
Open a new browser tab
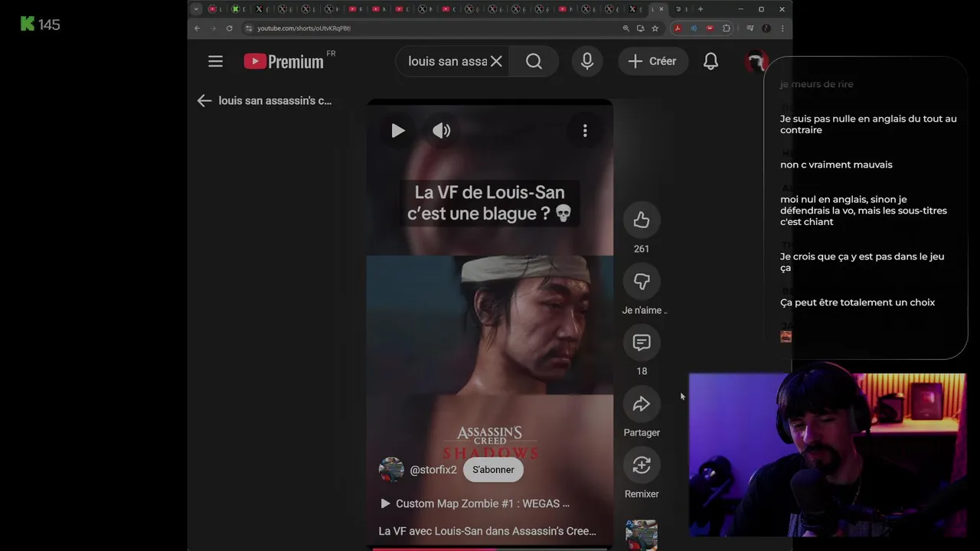[700, 9]
